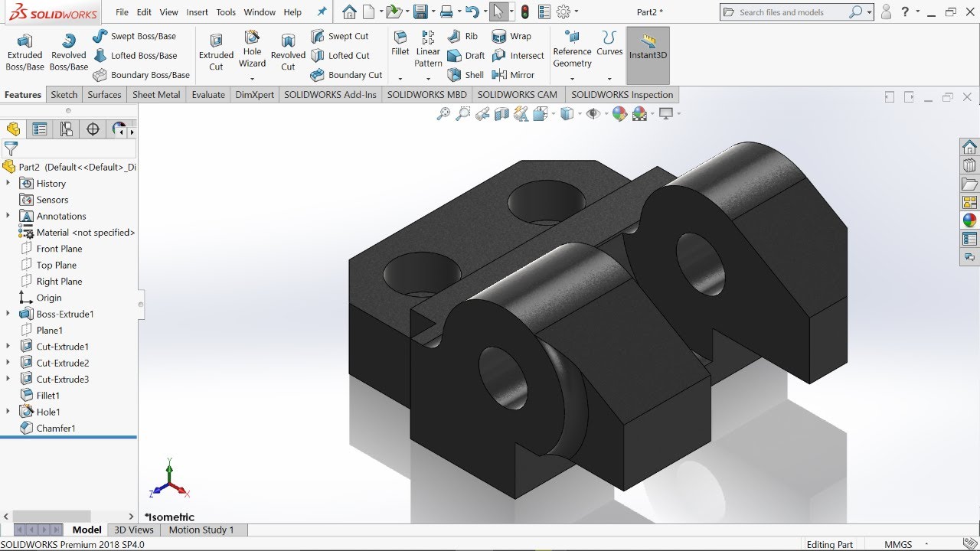
Task: Apply the Draft tool
Action: 466,56
